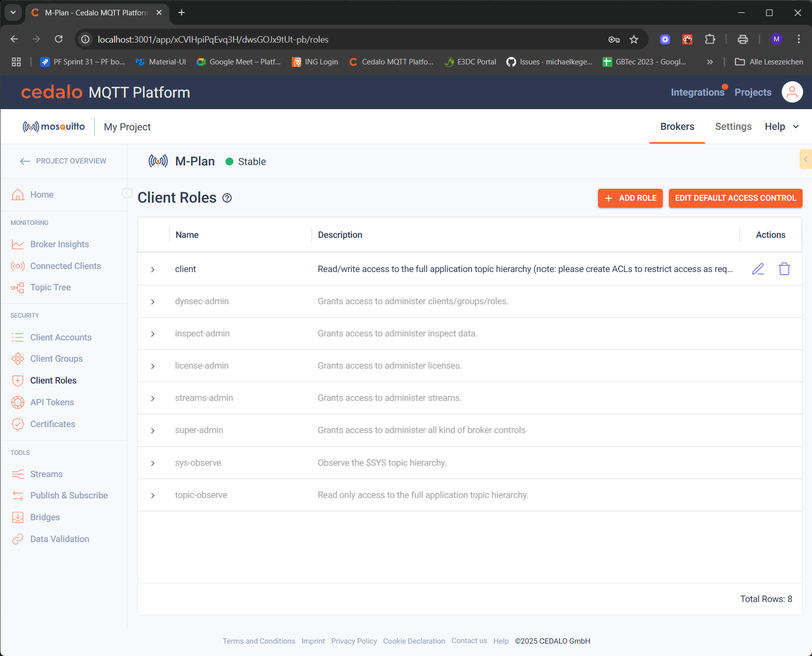This screenshot has width=812, height=656.
Task: Open Alle Lesezeichen bookmarks folder
Action: point(769,62)
